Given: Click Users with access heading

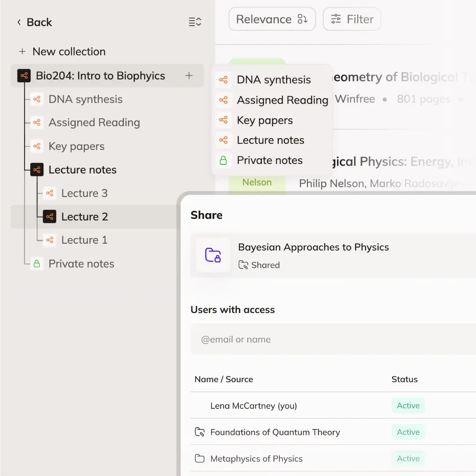Looking at the screenshot, I should click(x=233, y=310).
